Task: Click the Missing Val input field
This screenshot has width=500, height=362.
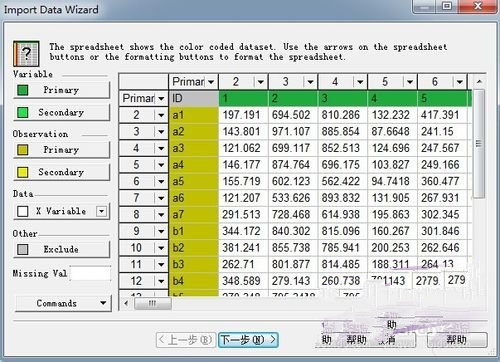Action: (x=91, y=274)
